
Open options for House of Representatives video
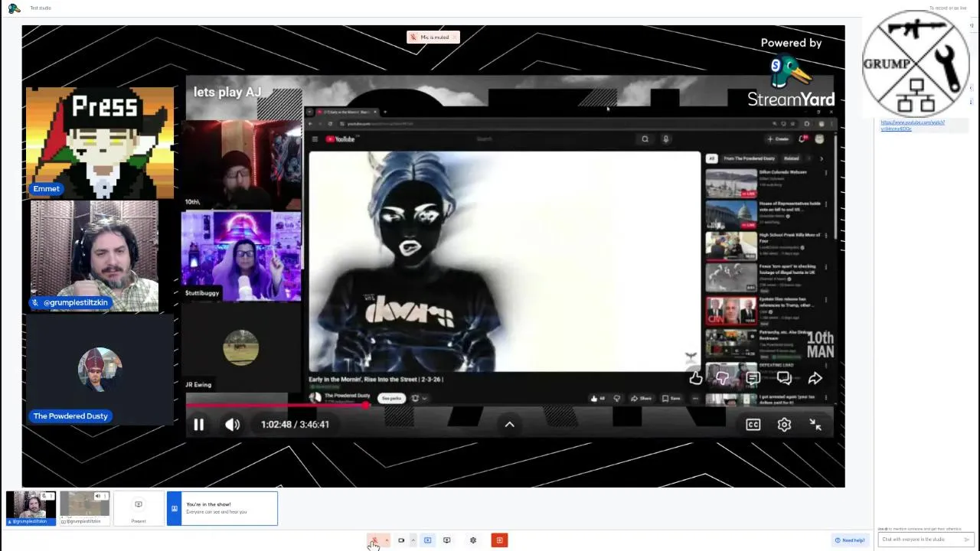click(x=825, y=204)
